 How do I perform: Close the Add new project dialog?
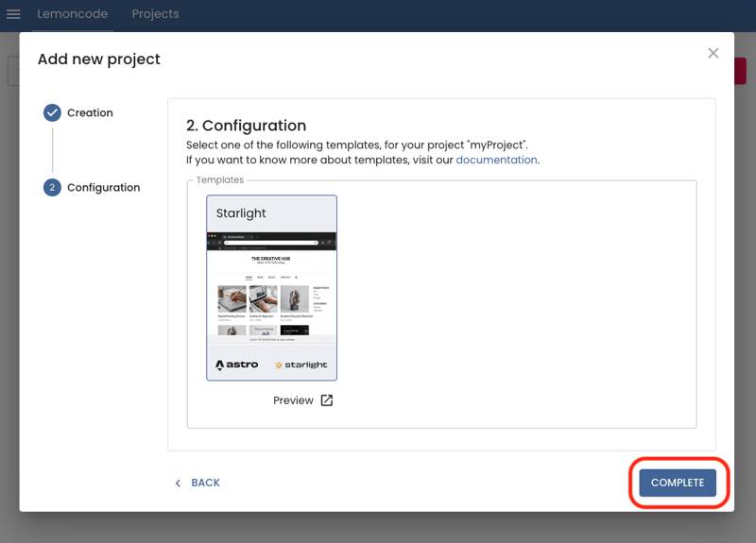click(x=713, y=53)
